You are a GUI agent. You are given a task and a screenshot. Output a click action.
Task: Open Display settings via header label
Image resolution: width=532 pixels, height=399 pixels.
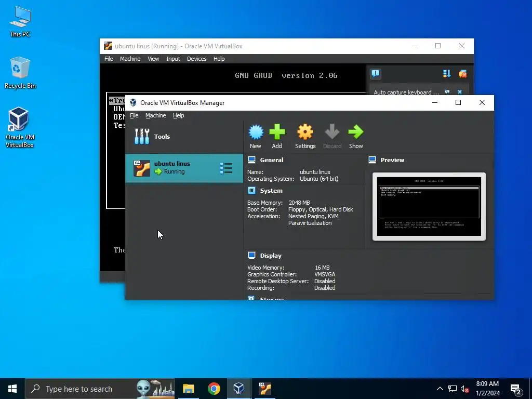coord(271,256)
